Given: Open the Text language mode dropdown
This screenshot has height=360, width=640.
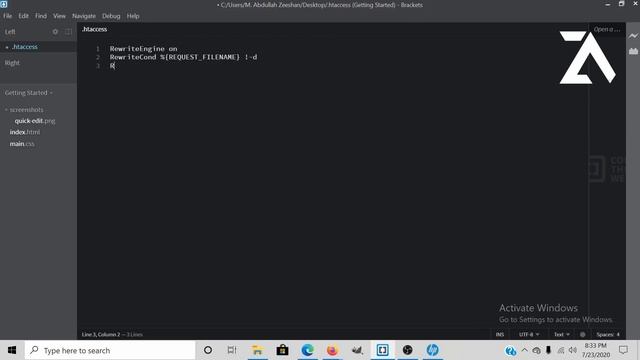Looking at the screenshot, I should 561,334.
